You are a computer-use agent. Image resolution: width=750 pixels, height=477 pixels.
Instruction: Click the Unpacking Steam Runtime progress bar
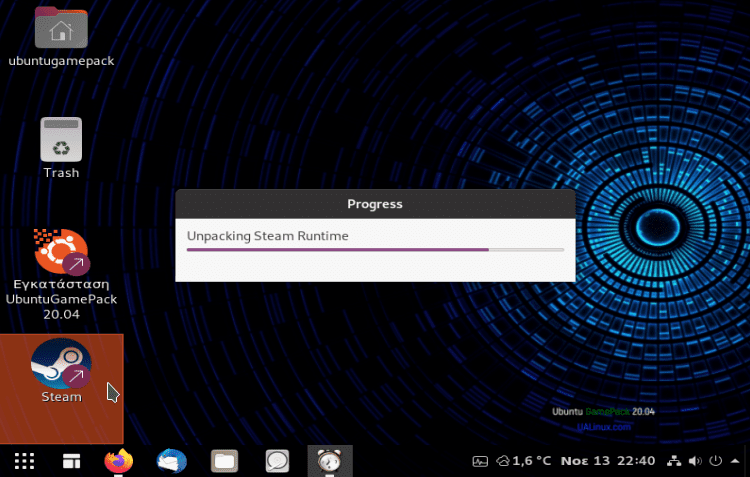point(375,250)
